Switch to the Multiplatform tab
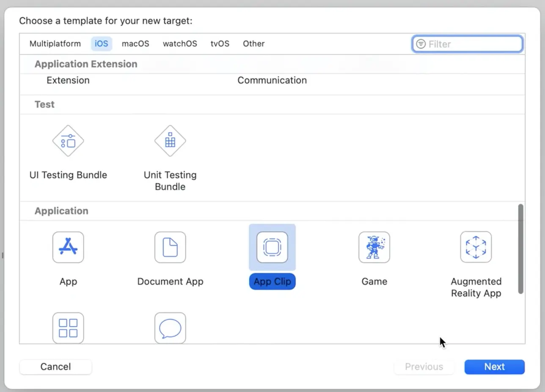This screenshot has width=545, height=392. pyautogui.click(x=55, y=44)
